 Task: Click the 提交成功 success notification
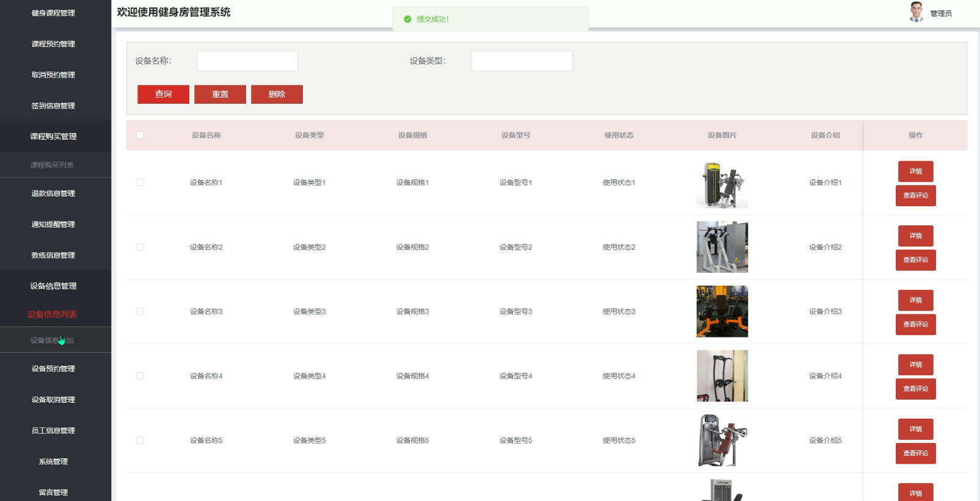click(x=490, y=19)
